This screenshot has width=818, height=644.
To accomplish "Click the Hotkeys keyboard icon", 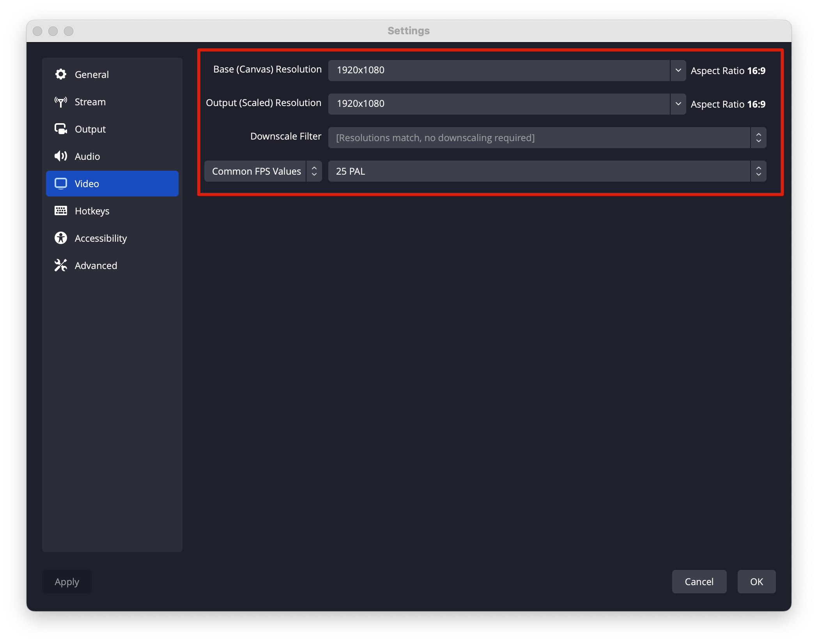I will tap(61, 211).
